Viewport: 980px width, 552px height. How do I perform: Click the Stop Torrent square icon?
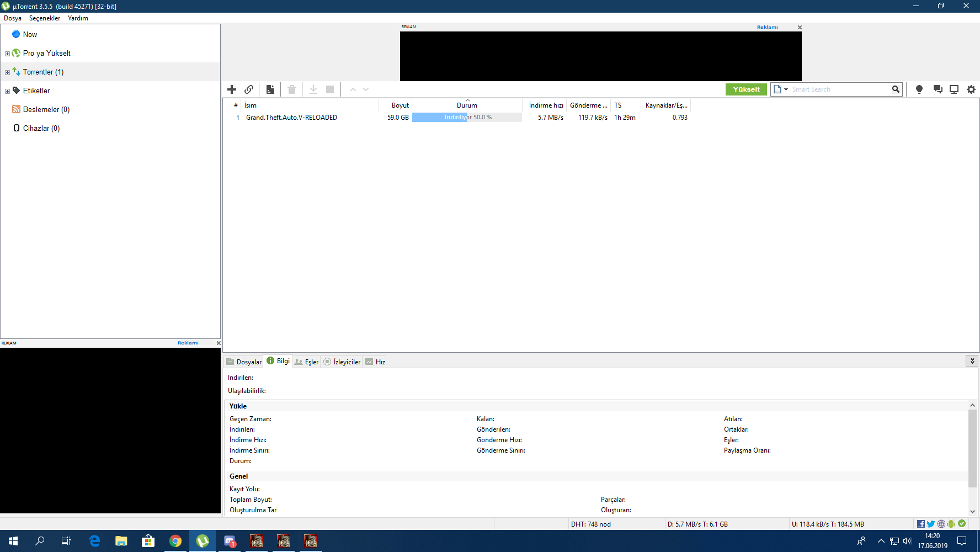pos(330,89)
